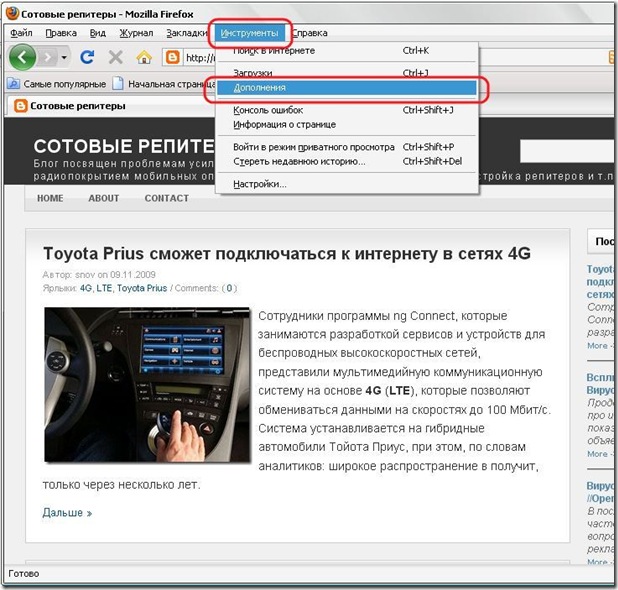Select Информация о странице menu entry

coord(347,125)
